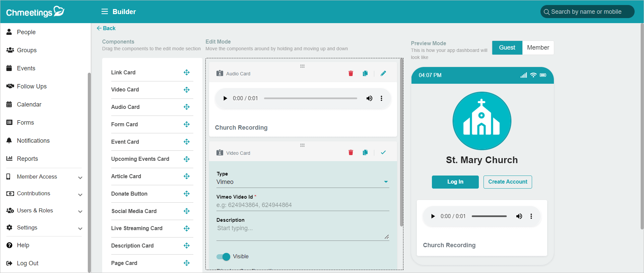Click the Log In button in preview
The image size is (644, 273).
click(455, 182)
